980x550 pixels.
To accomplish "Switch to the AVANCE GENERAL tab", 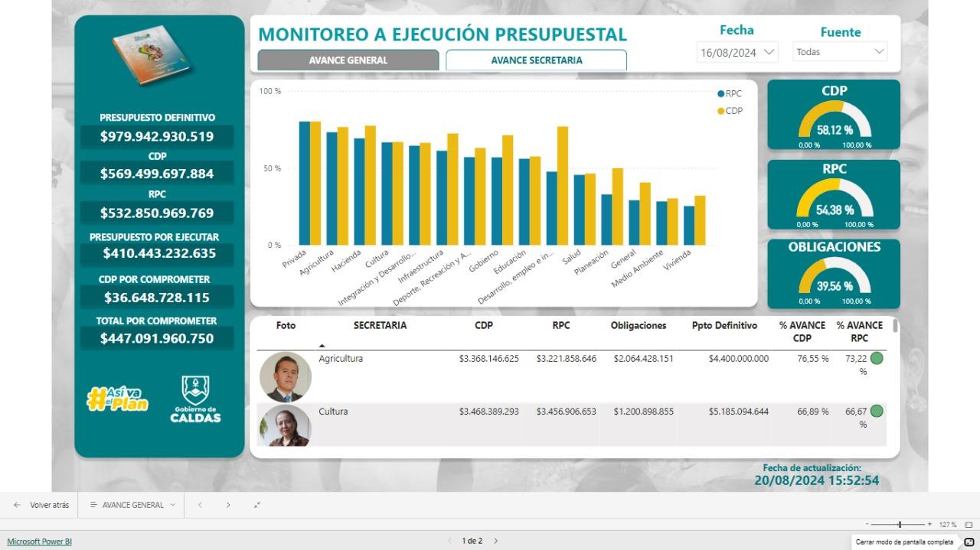I will pos(348,60).
